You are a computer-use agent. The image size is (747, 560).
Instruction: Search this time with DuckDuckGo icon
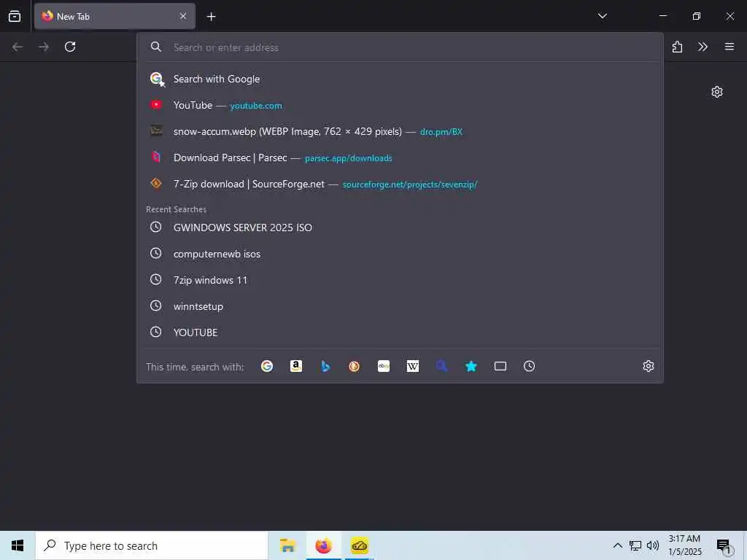(x=354, y=366)
